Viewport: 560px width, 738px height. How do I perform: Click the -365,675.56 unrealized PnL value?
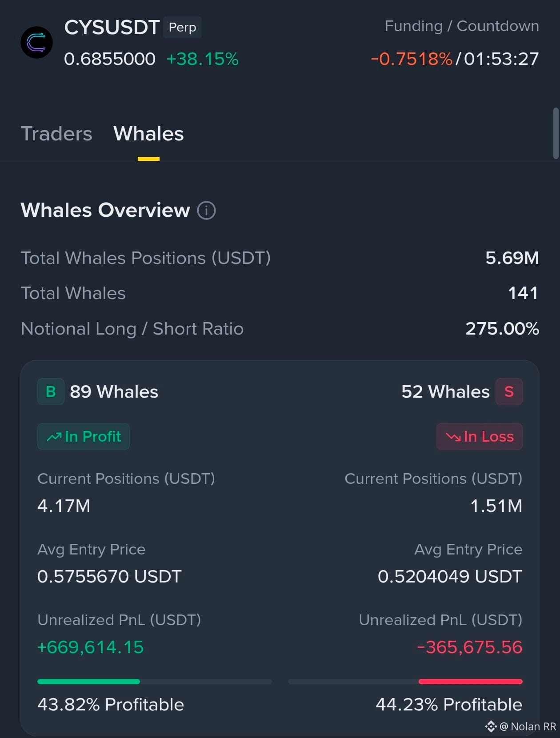pos(469,647)
